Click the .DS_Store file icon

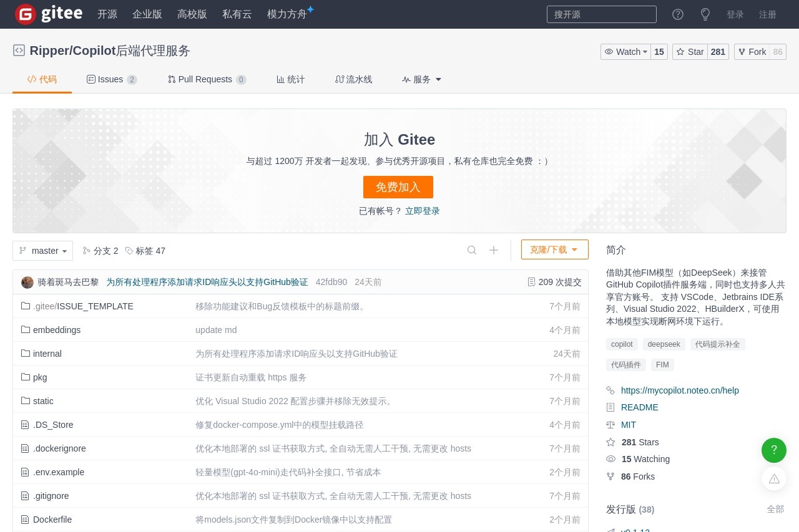click(26, 425)
